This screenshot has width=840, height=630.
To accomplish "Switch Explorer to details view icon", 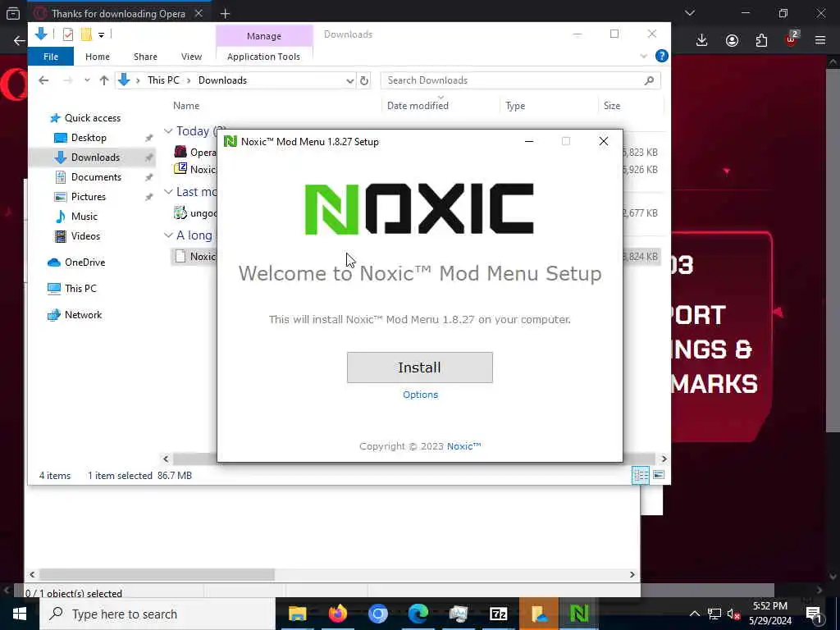I will 641,475.
